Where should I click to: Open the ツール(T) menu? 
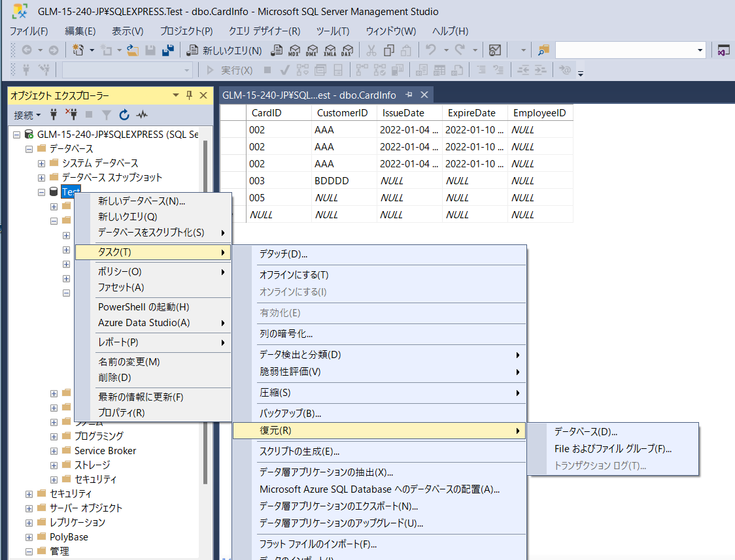[x=333, y=31]
